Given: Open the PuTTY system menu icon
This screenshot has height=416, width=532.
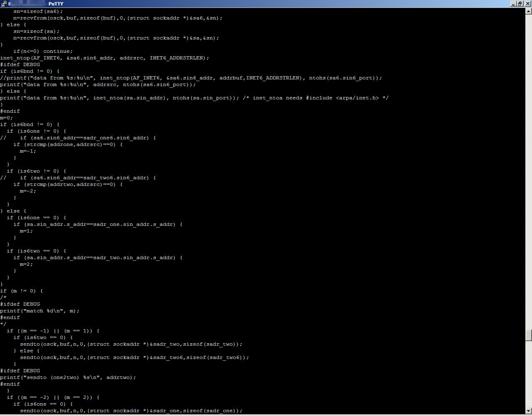Looking at the screenshot, I should 3,4.
